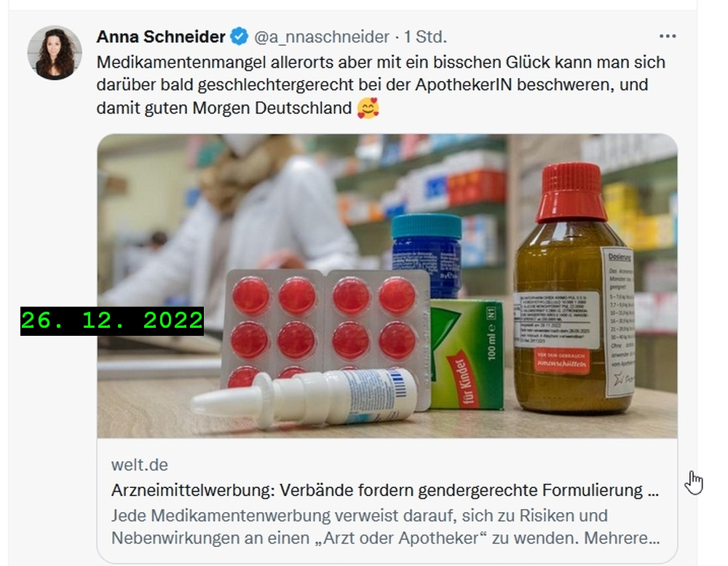Click Anna Schneider's profile avatar
This screenshot has width=728, height=566.
click(55, 52)
